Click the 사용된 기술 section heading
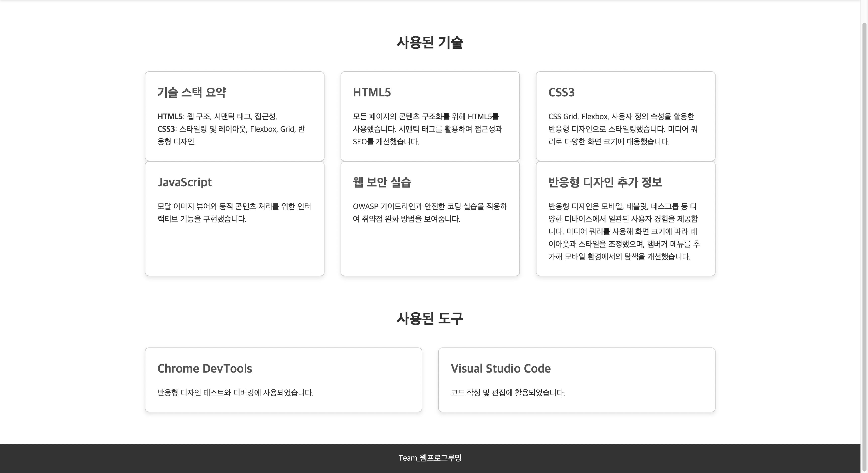This screenshot has width=868, height=473. click(430, 42)
